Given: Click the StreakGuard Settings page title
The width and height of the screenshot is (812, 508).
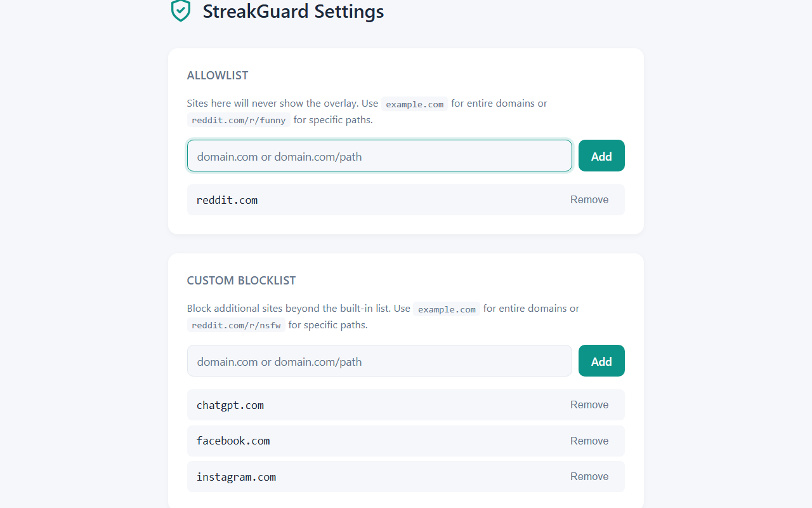Looking at the screenshot, I should pos(293,11).
